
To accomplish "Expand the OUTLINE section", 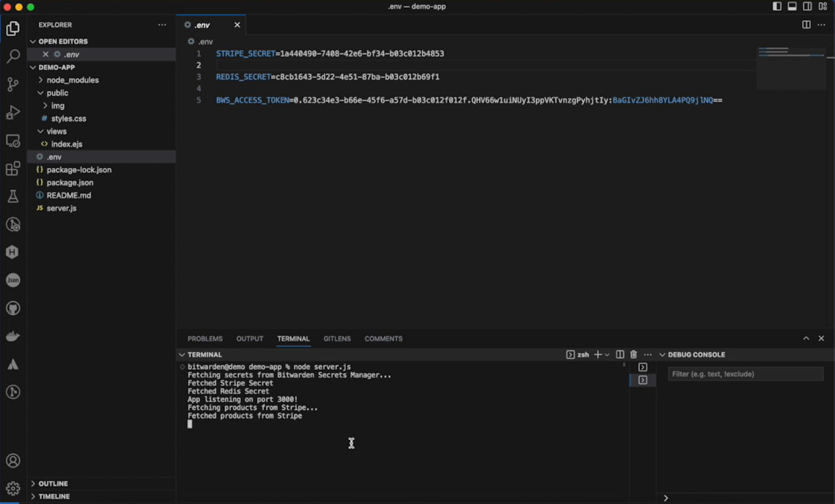I will (x=52, y=483).
